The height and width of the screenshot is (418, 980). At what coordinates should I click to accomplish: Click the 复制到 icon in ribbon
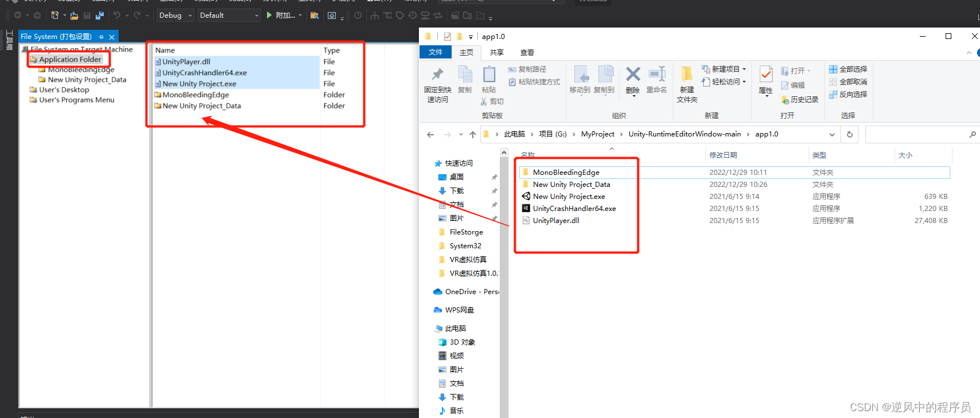605,75
